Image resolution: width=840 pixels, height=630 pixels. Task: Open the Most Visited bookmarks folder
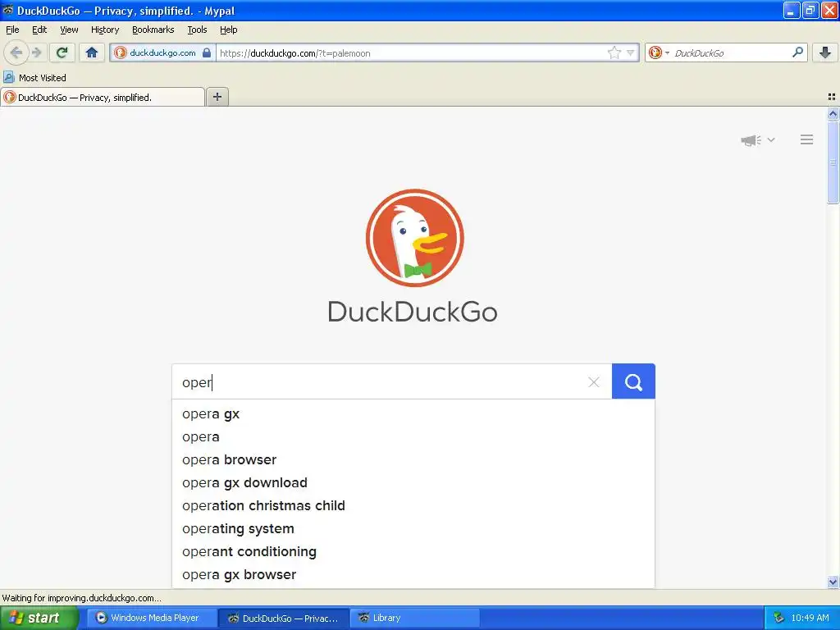[x=35, y=78]
